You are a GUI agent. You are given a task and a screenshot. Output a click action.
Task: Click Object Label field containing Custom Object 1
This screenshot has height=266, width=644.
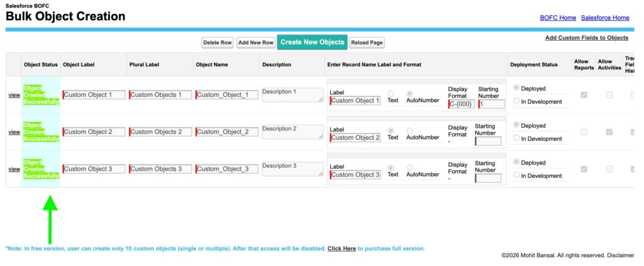(x=94, y=95)
